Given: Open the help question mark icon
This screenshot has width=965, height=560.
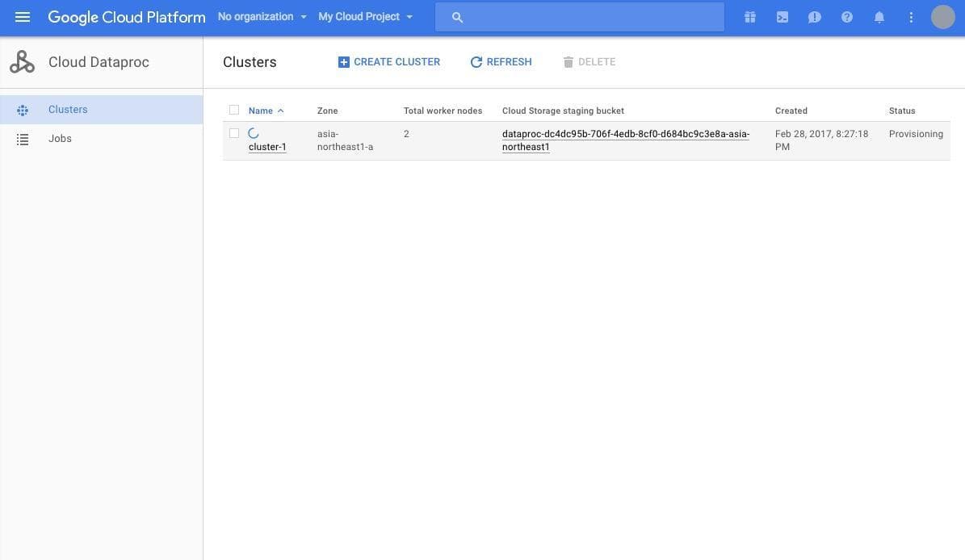Looking at the screenshot, I should click(847, 17).
